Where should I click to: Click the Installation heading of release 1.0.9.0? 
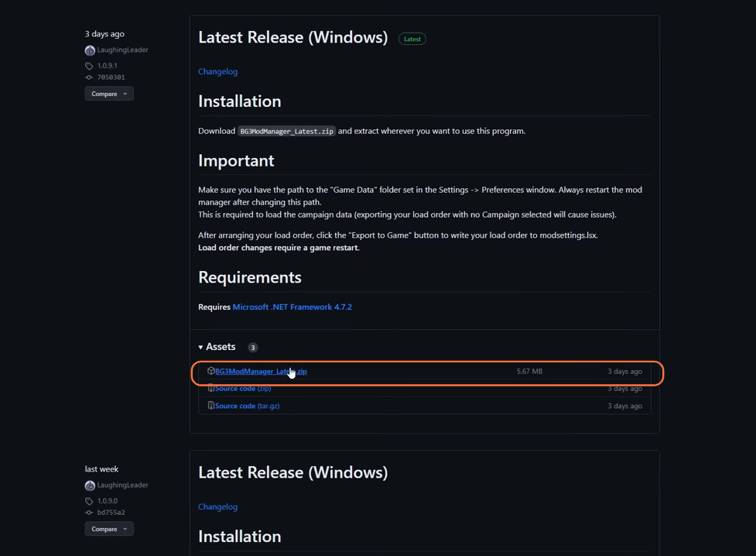coord(240,537)
